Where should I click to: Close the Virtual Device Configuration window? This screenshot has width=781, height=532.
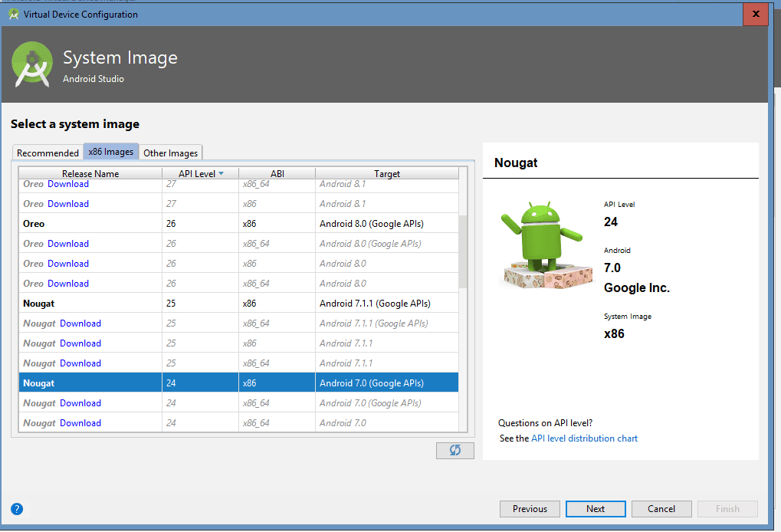(755, 14)
